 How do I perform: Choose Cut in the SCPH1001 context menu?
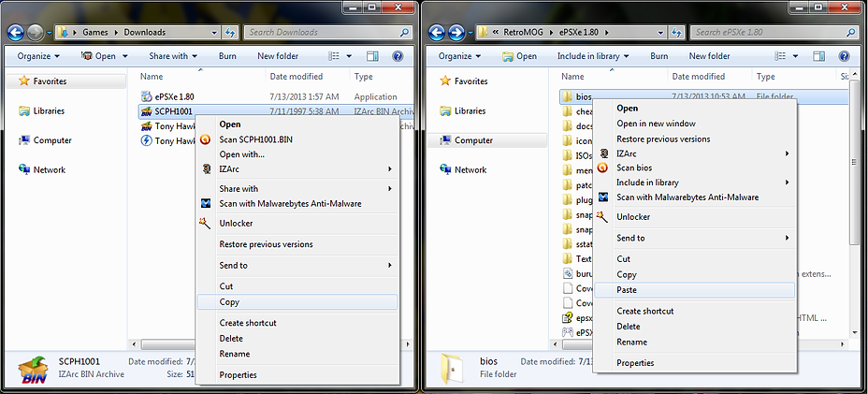(x=297, y=286)
